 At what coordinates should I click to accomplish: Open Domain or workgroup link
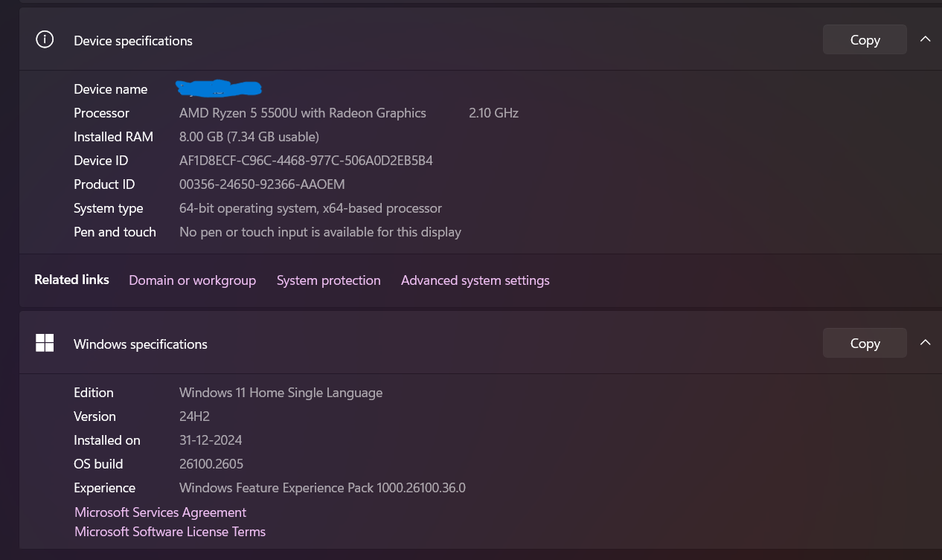point(192,280)
